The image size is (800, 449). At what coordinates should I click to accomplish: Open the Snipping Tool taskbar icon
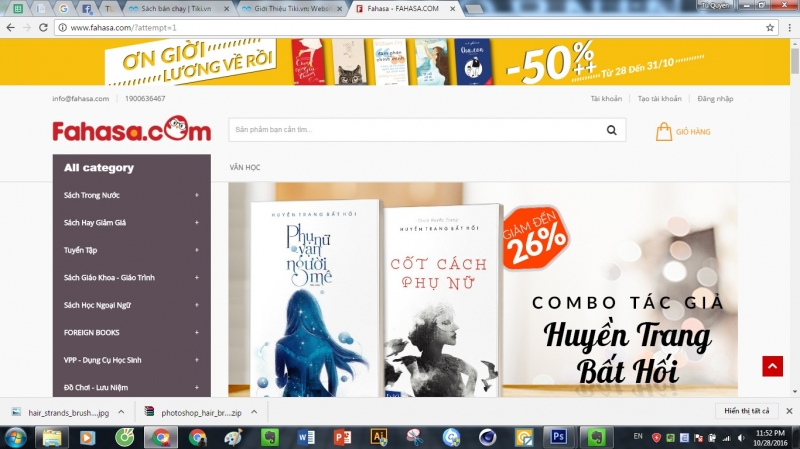[415, 437]
